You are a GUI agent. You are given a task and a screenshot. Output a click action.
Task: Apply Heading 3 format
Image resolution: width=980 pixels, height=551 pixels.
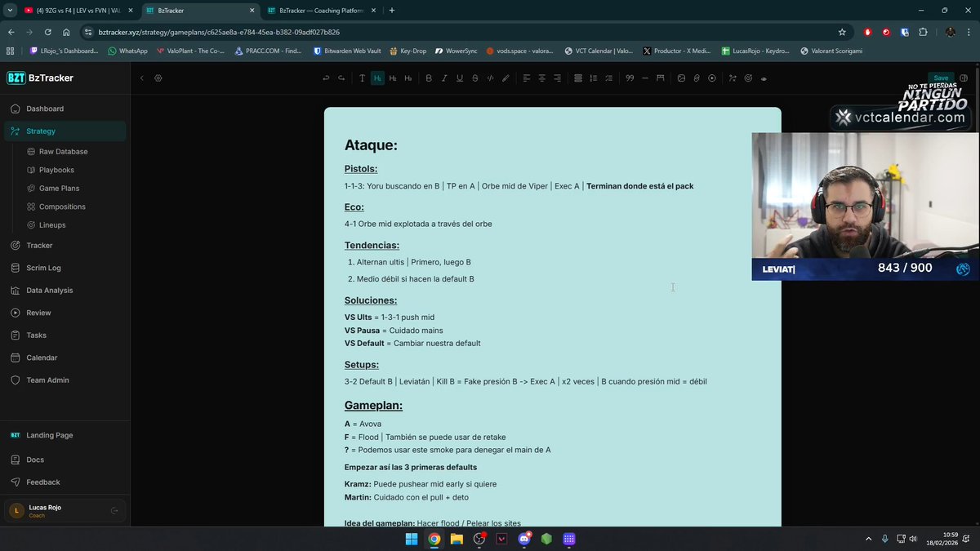tap(408, 78)
